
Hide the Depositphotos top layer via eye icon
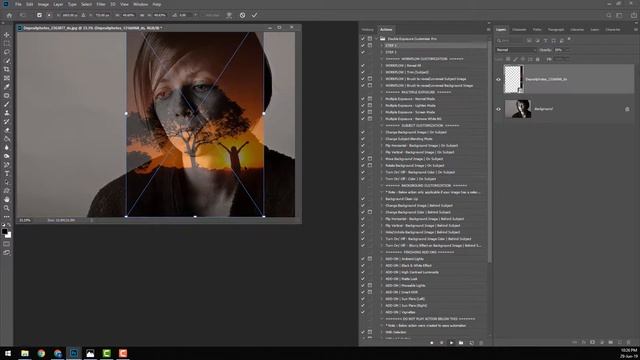click(x=498, y=80)
